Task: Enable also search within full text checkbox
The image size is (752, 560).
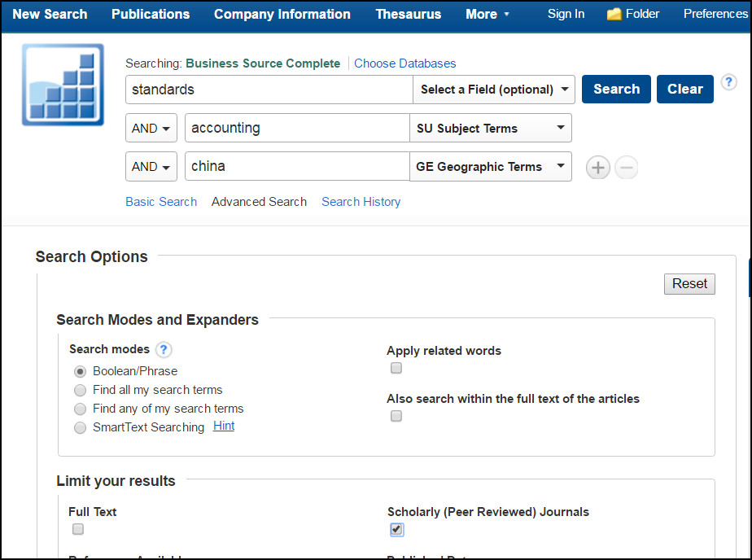Action: (x=396, y=416)
